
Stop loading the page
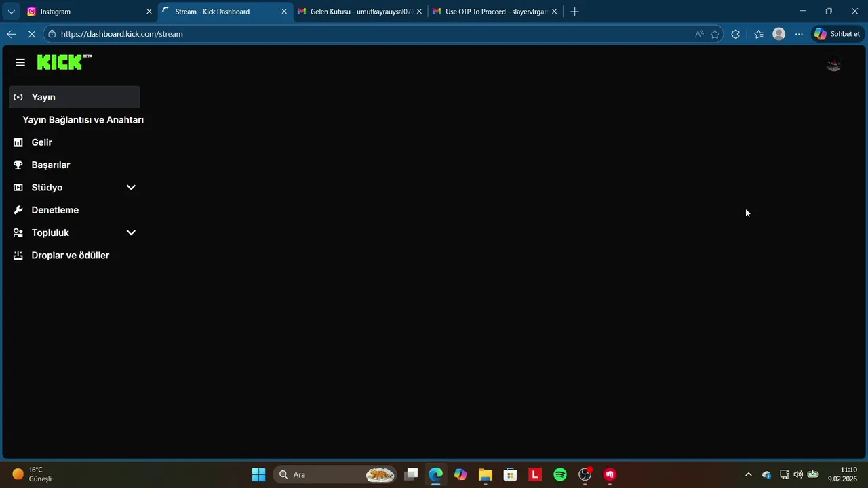pyautogui.click(x=31, y=34)
